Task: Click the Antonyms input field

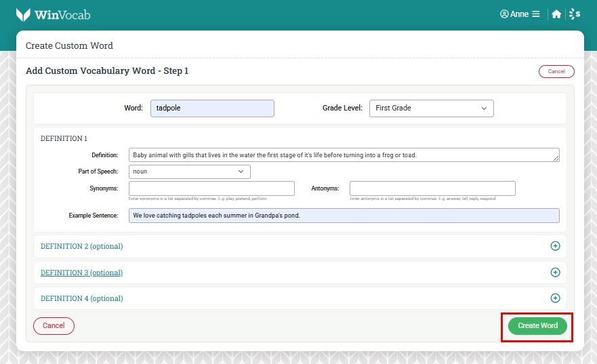Action: 432,188
